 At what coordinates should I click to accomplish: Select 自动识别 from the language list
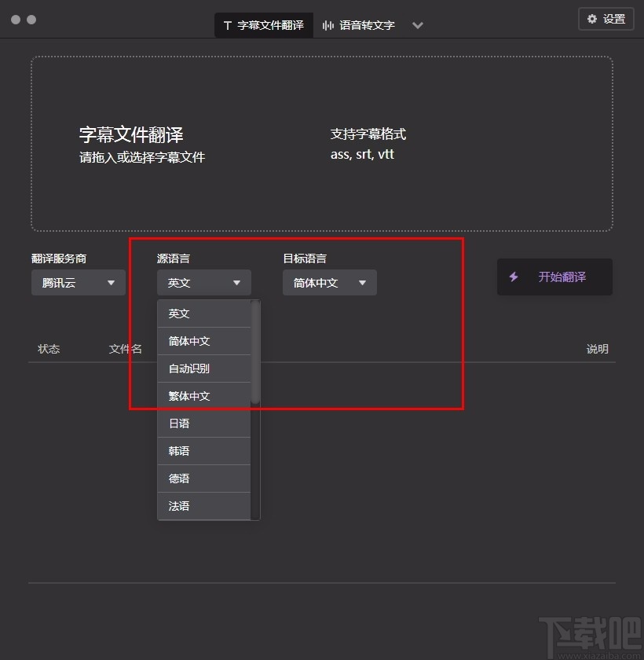203,368
